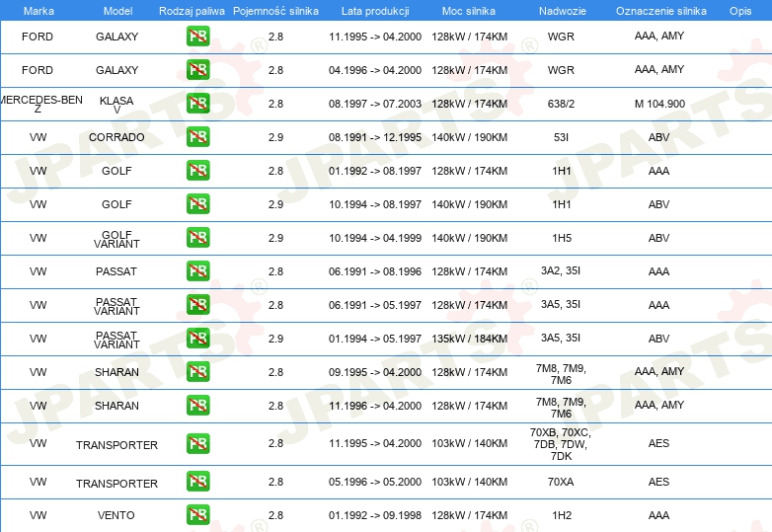Click fuel icon in Sharan 11.1996 row
This screenshot has height=532, width=772.
(x=197, y=406)
